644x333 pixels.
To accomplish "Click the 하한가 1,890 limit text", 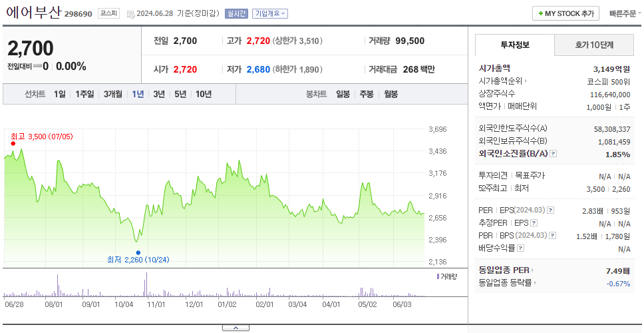I will [x=297, y=69].
